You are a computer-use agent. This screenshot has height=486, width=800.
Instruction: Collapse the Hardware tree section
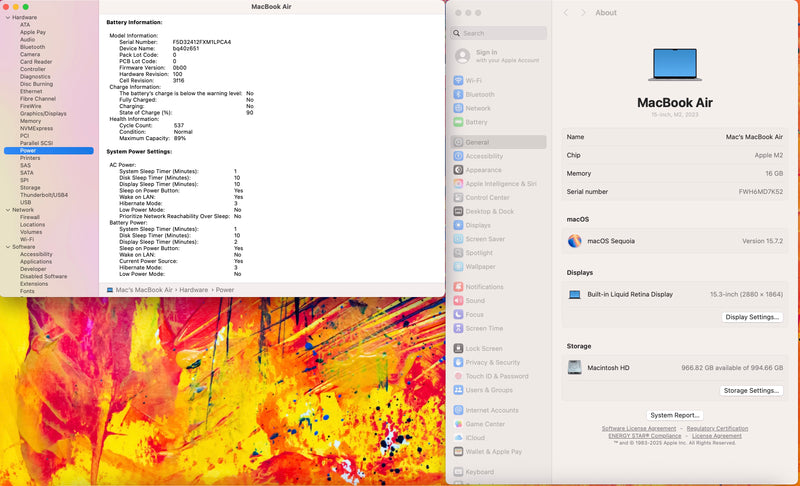6,17
